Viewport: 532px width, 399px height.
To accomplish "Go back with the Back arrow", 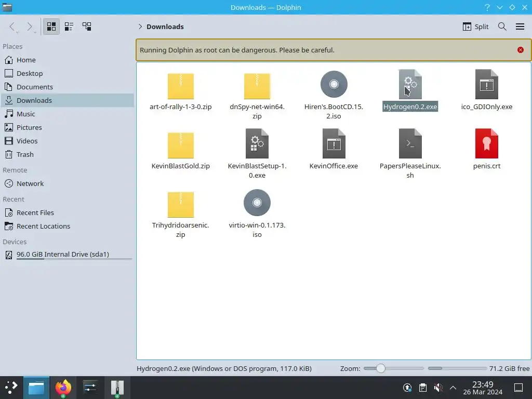I will [x=12, y=26].
